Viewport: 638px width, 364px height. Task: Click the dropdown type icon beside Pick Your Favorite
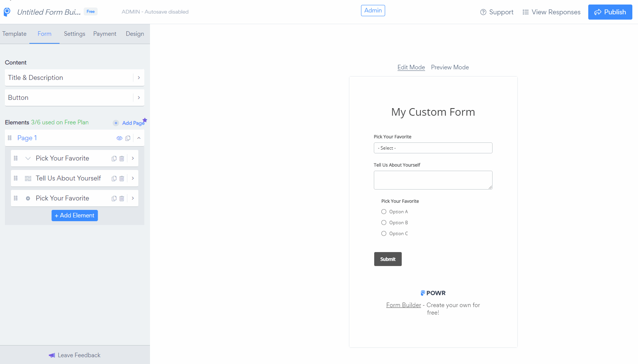(x=28, y=158)
